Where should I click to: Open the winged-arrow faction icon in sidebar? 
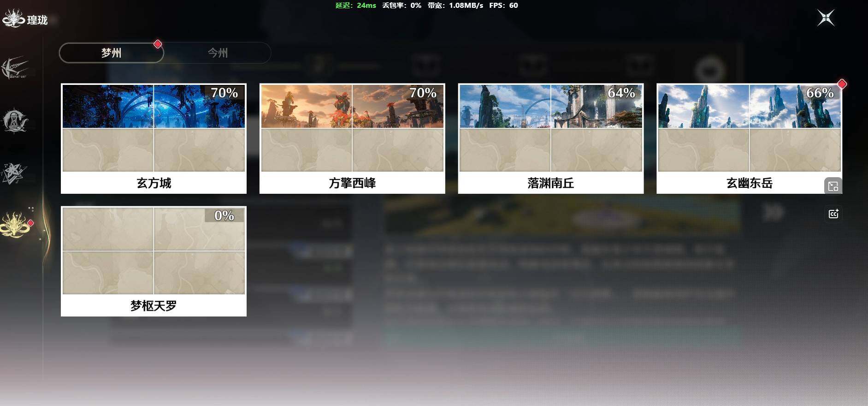pyautogui.click(x=15, y=68)
